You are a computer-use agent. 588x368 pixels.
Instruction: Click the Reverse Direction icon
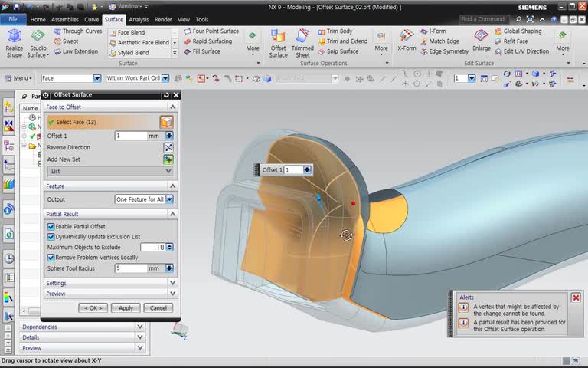tap(168, 147)
